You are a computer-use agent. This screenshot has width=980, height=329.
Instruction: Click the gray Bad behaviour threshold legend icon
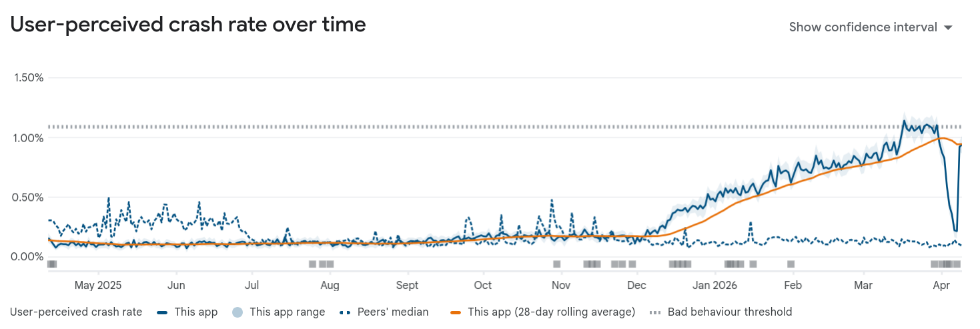tap(656, 312)
